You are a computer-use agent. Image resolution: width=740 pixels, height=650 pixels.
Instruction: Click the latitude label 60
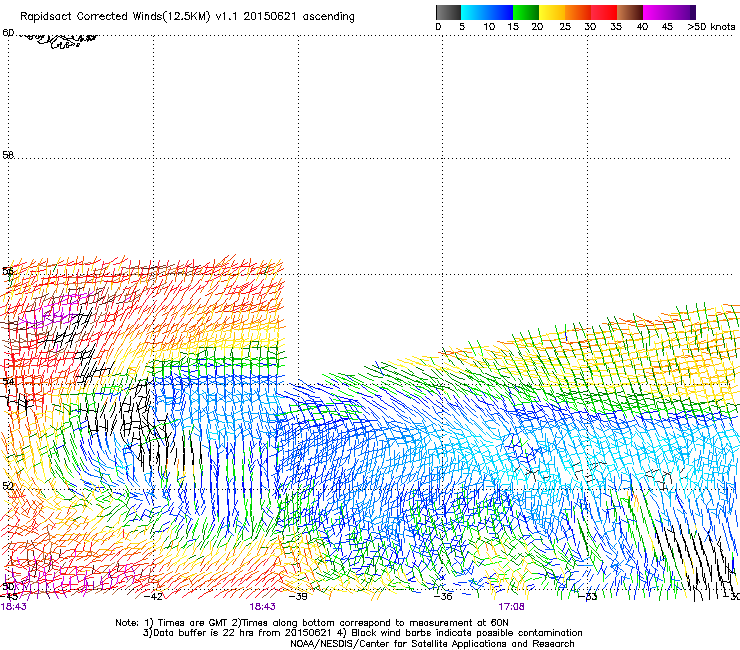click(8, 33)
